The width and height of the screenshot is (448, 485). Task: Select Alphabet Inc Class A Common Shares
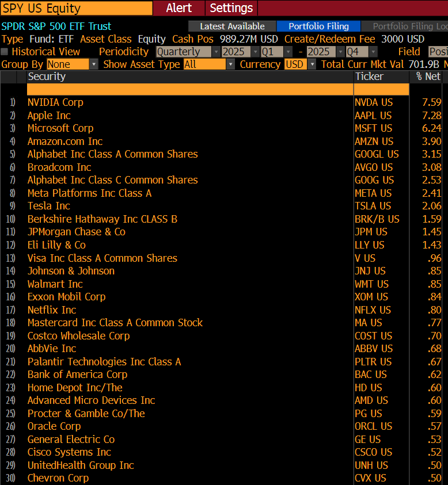tap(113, 154)
